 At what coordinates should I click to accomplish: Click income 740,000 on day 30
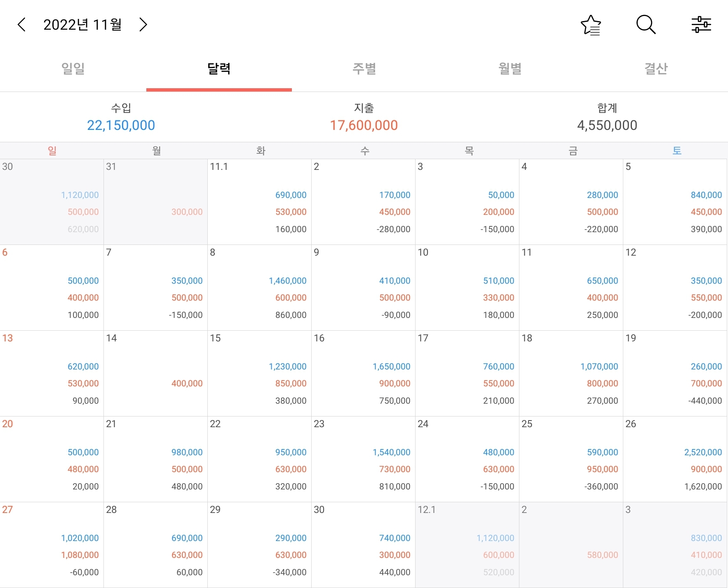pyautogui.click(x=395, y=538)
